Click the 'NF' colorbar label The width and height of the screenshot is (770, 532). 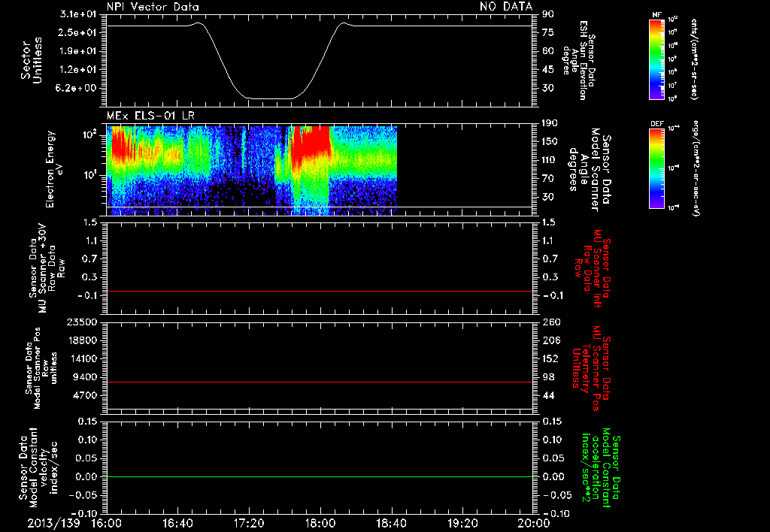point(656,15)
